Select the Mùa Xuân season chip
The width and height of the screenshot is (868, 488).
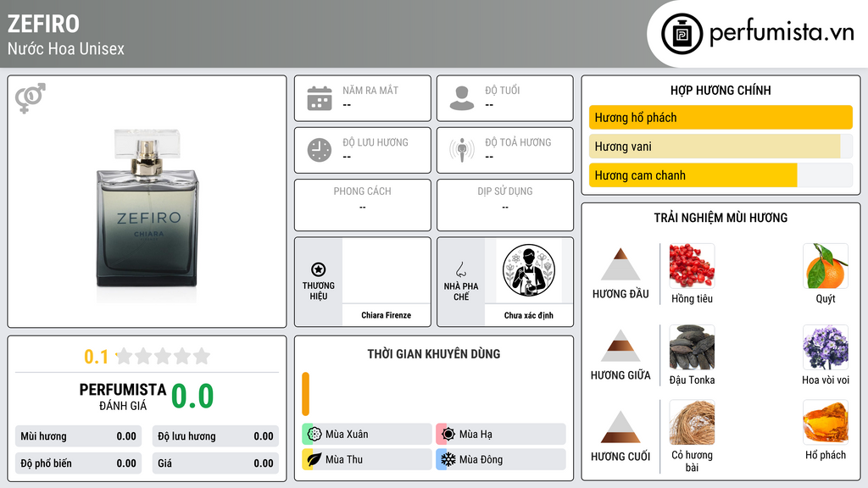[367, 435]
